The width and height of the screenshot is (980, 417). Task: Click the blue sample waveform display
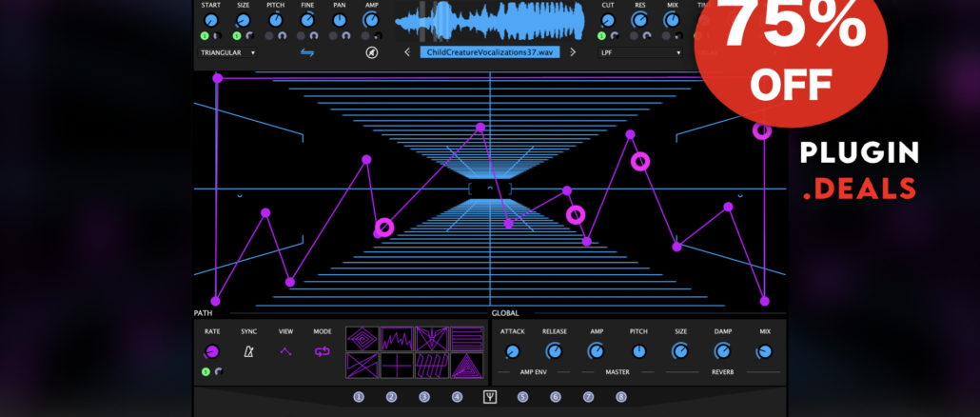[490, 21]
